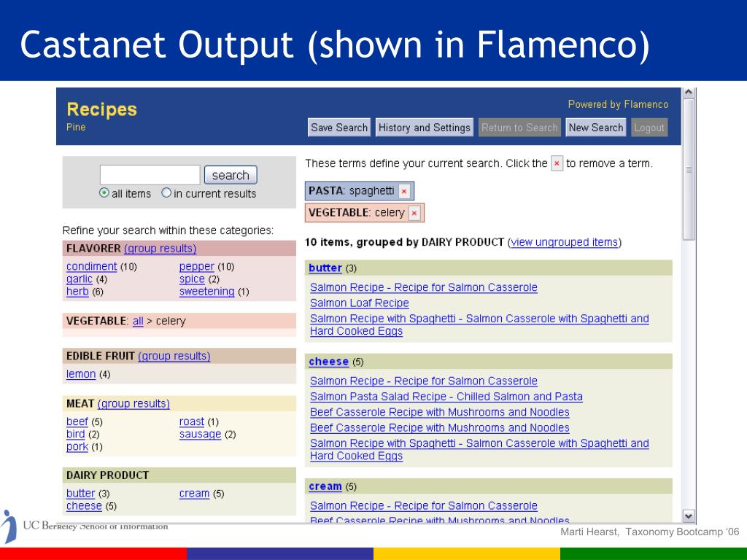This screenshot has width=747, height=560.
Task: Group results by EDIBLE FRUIT
Action: tap(174, 356)
